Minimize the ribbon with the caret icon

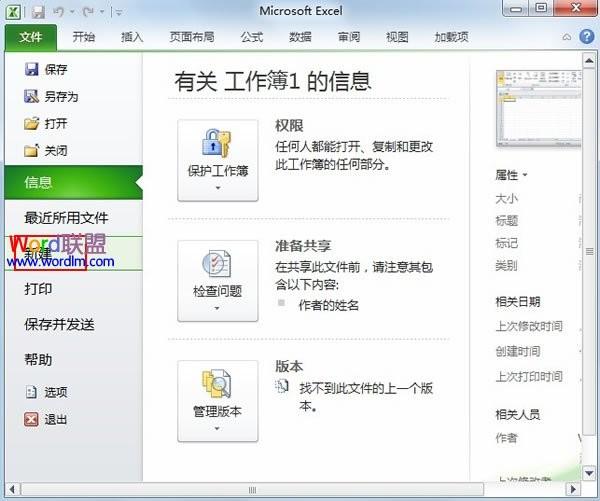coord(567,37)
